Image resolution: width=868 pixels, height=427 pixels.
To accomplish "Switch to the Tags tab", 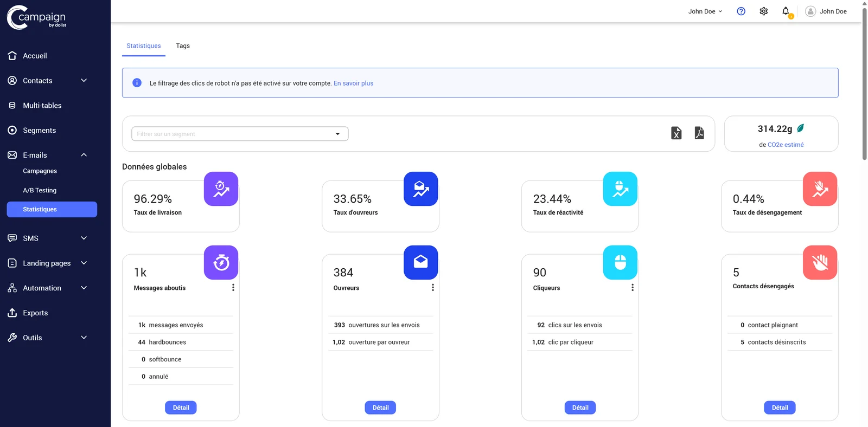I will [183, 46].
